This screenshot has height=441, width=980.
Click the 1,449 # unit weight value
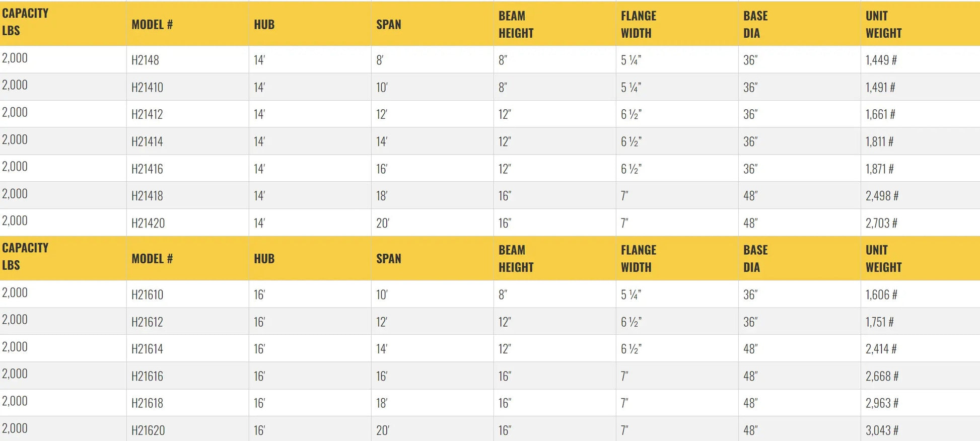coord(881,60)
